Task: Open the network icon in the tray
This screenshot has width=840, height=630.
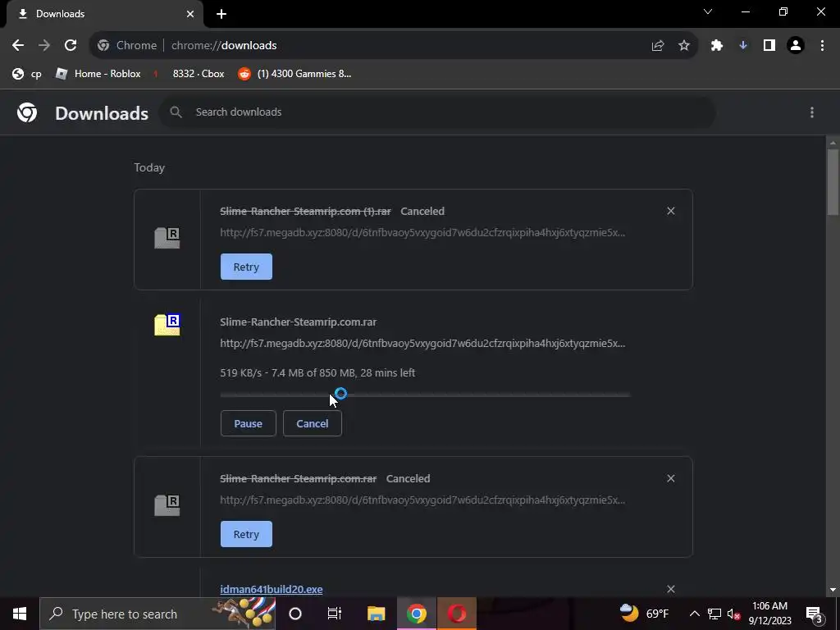Action: coord(714,614)
